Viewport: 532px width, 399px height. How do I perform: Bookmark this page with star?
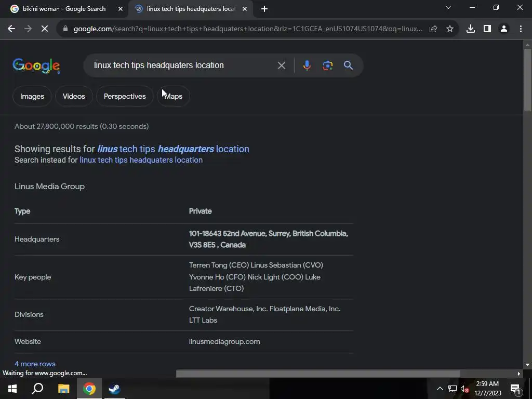[450, 29]
